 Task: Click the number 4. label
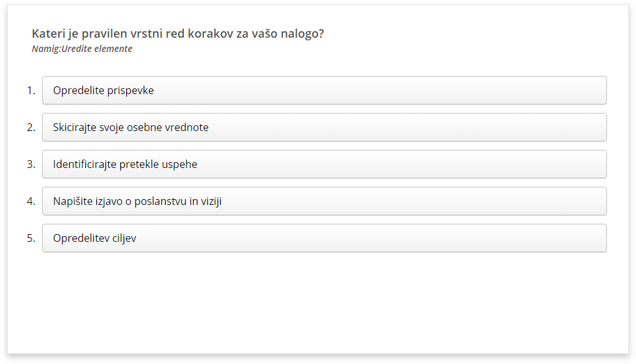click(x=31, y=201)
